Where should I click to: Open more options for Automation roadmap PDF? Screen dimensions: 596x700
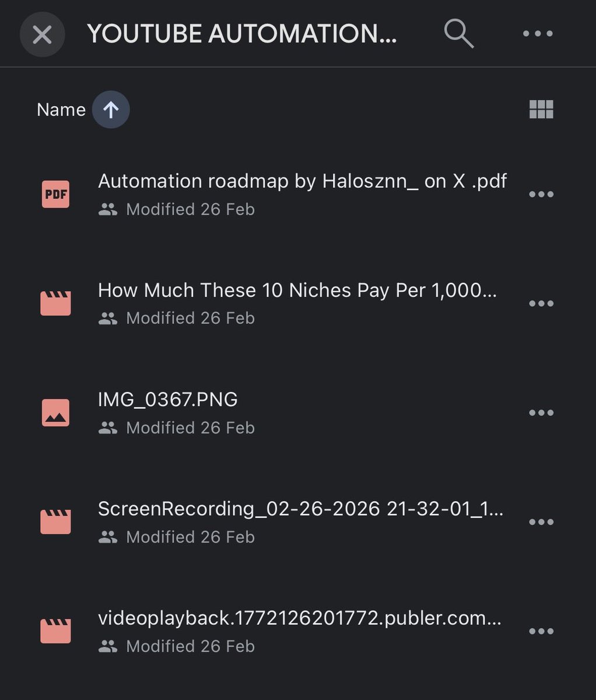541,194
